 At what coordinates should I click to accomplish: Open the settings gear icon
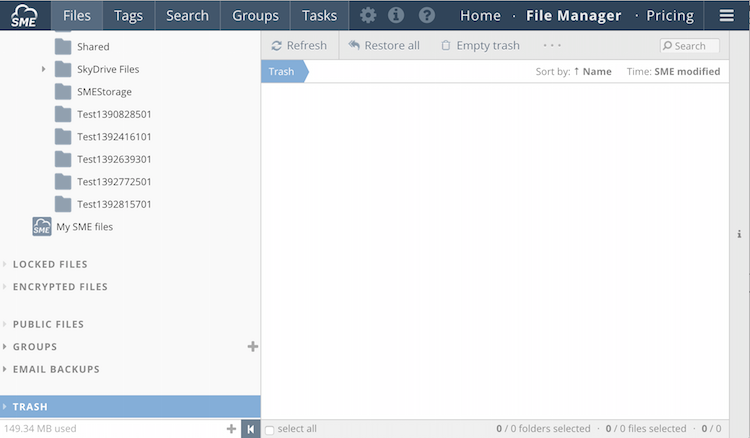[x=368, y=15]
